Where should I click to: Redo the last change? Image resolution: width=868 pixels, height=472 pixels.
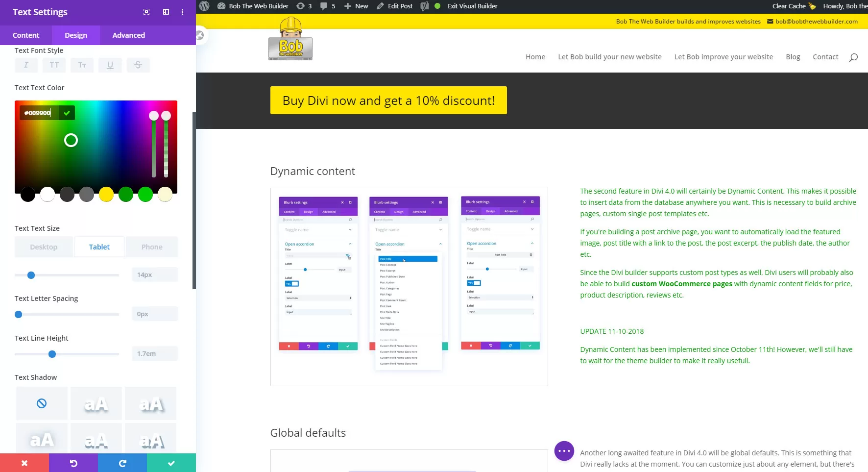[122, 462]
